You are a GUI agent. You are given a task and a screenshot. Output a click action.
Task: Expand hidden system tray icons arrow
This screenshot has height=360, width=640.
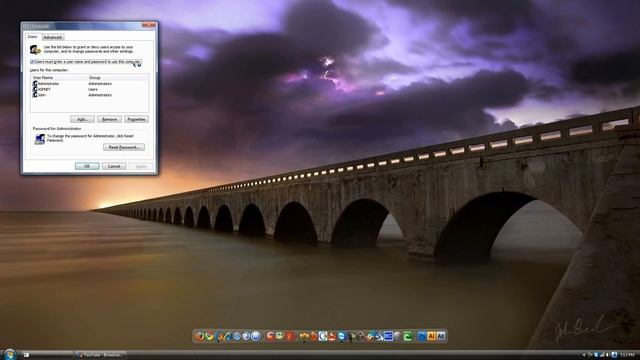point(584,355)
